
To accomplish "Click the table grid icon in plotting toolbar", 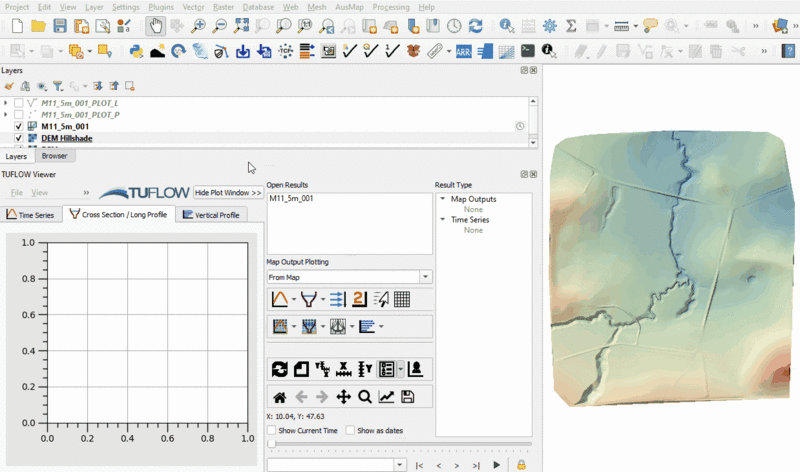I will click(401, 299).
